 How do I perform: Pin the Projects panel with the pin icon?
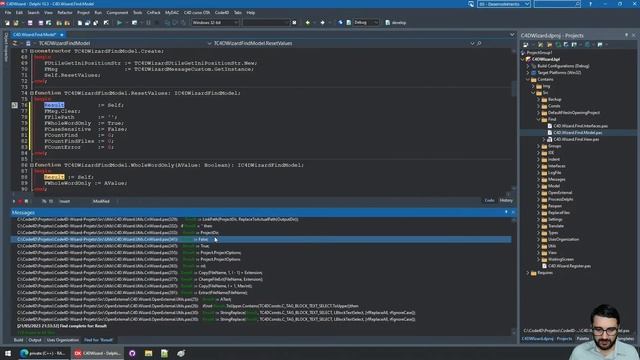coord(627,36)
